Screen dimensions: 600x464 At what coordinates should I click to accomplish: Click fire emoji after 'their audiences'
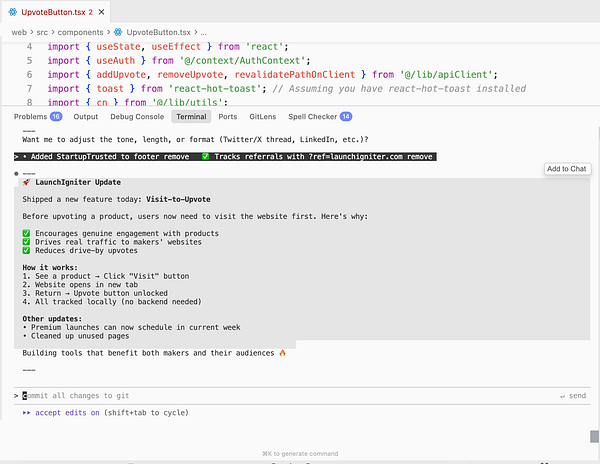[x=282, y=353]
